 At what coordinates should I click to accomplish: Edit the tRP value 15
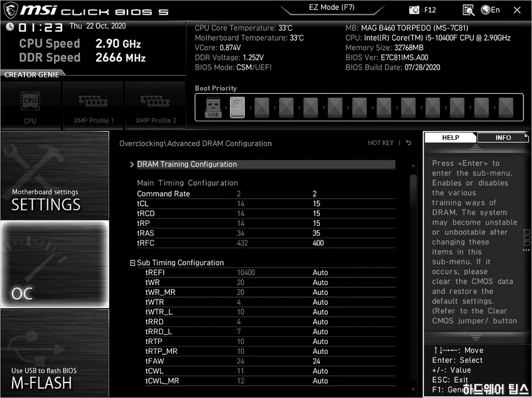click(x=316, y=223)
